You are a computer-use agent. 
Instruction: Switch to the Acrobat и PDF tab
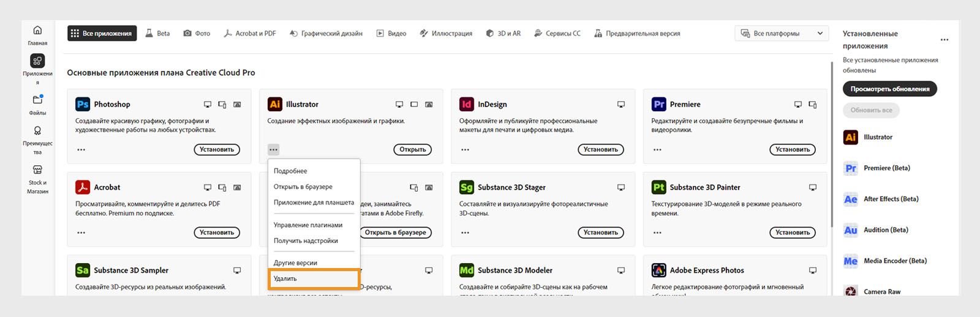click(x=249, y=34)
